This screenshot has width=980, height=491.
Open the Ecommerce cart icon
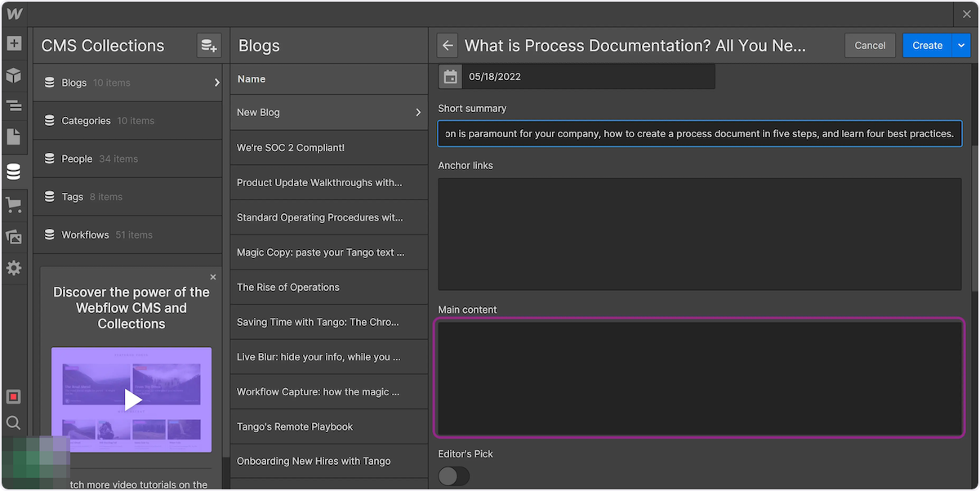click(13, 204)
